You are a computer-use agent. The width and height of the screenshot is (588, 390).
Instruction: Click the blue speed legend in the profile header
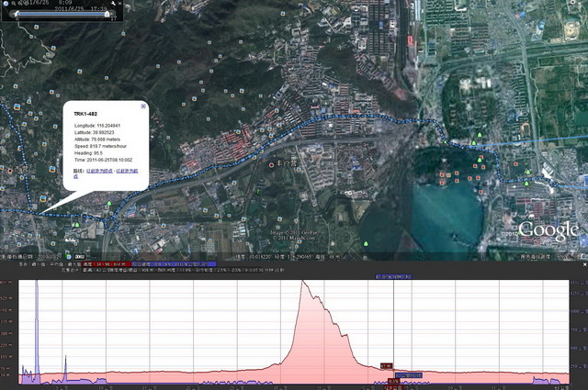pyautogui.click(x=174, y=264)
